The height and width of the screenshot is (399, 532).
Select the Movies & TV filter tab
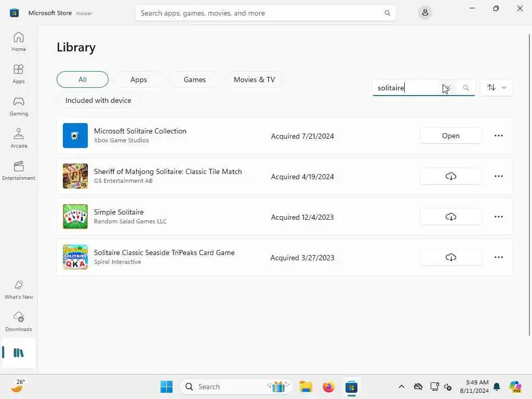(254, 79)
